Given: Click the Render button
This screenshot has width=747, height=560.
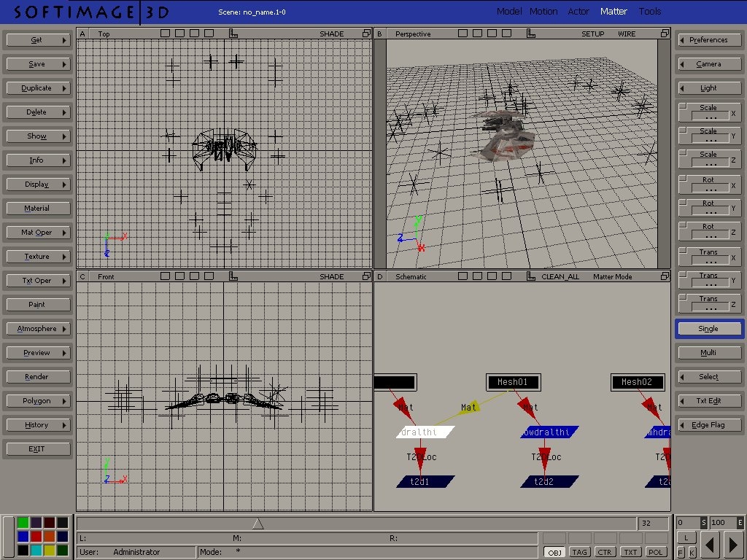Looking at the screenshot, I should coord(37,377).
